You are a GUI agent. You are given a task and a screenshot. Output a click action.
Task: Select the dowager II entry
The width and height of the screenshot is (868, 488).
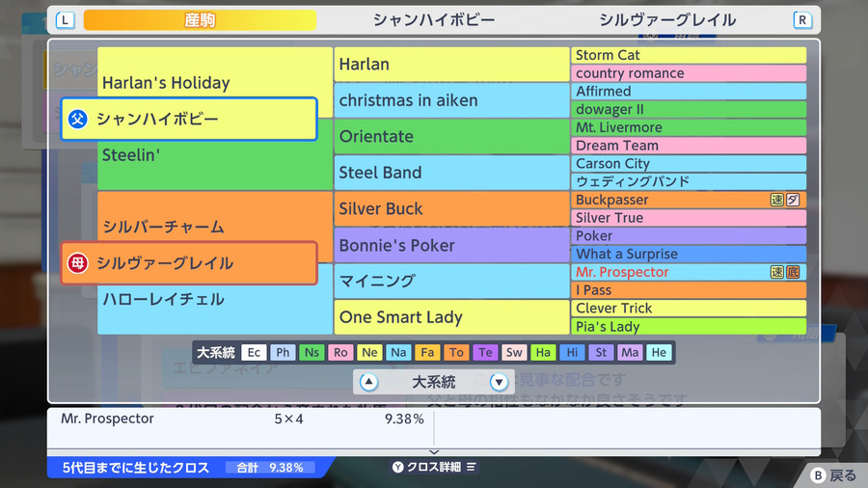click(x=689, y=110)
